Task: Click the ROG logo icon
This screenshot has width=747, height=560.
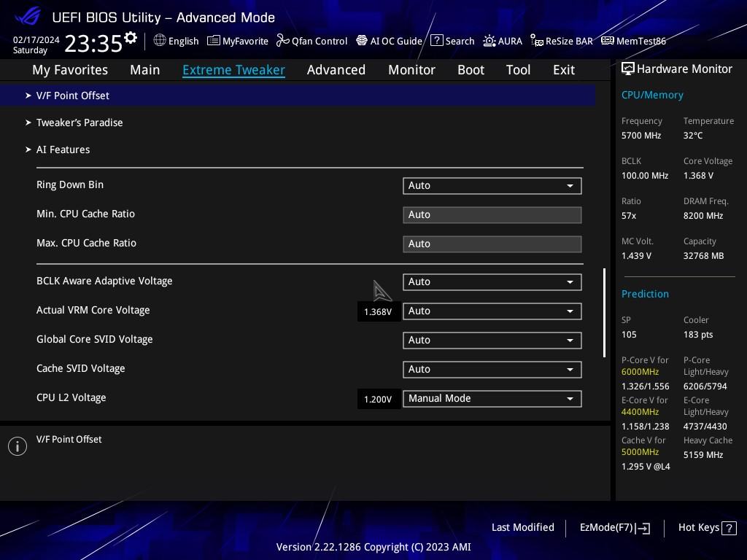Action: [x=28, y=16]
